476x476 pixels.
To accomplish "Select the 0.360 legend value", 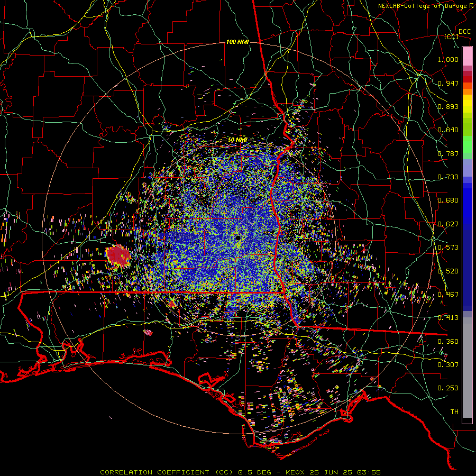I will click(448, 342).
